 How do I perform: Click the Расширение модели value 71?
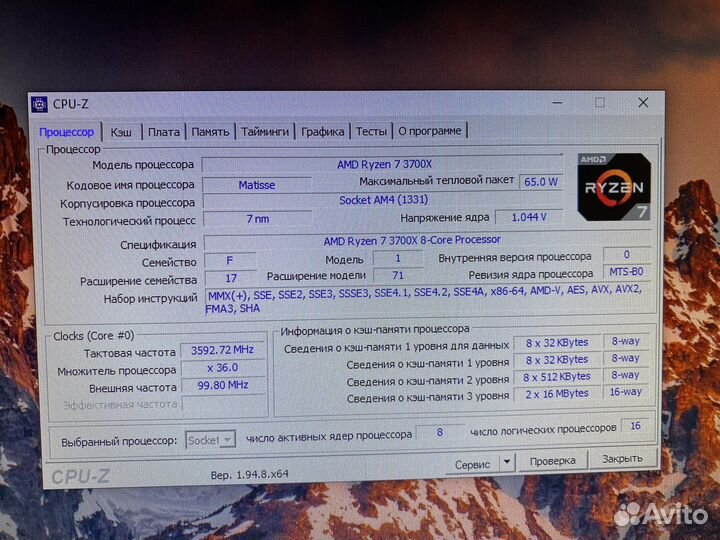pyautogui.click(x=398, y=276)
